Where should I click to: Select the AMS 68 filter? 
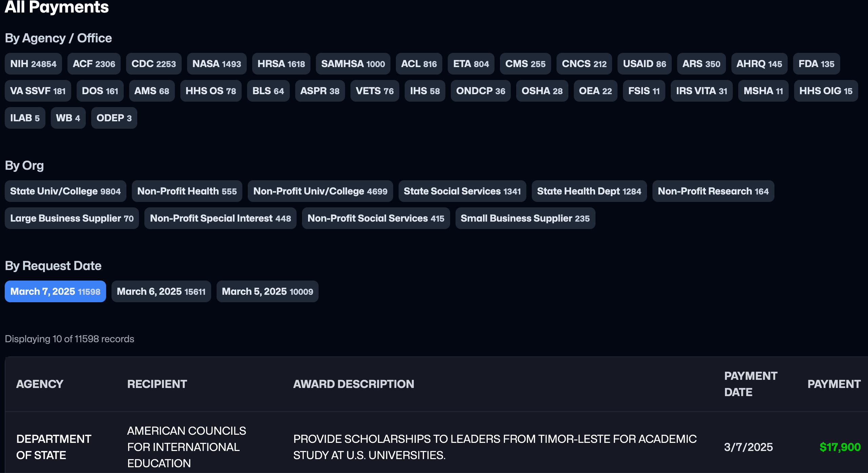point(152,91)
